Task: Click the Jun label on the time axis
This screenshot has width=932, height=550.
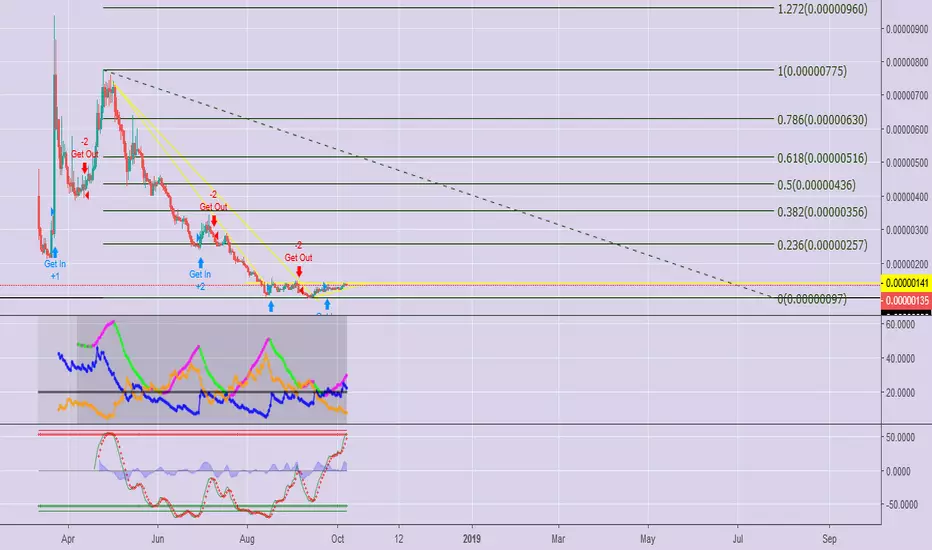Action: click(158, 539)
